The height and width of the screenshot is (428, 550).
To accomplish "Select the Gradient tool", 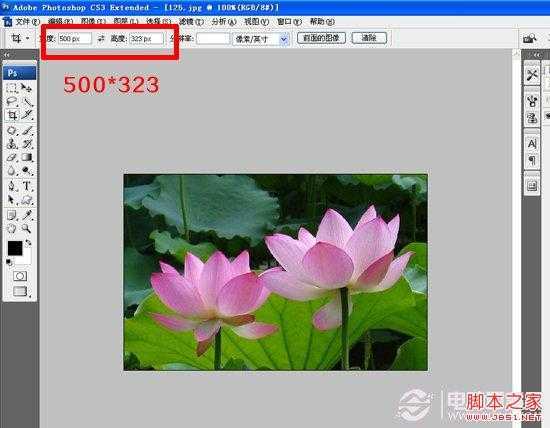I will tap(27, 158).
